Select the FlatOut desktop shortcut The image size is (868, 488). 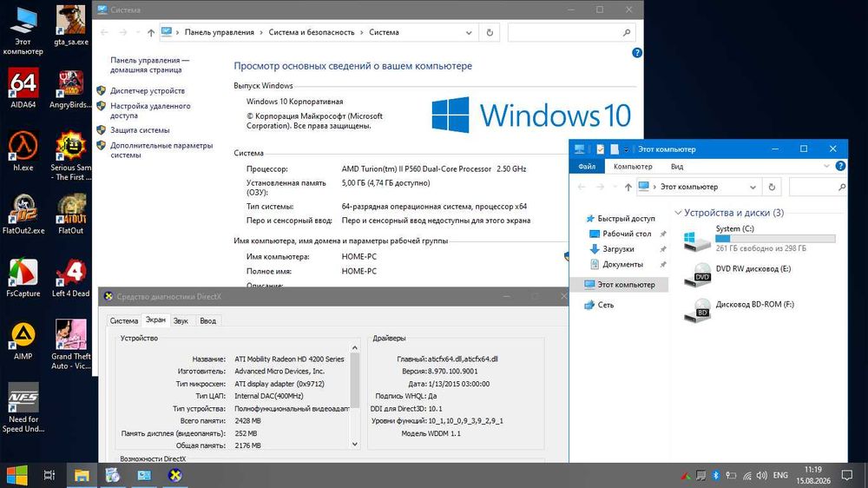tap(71, 214)
